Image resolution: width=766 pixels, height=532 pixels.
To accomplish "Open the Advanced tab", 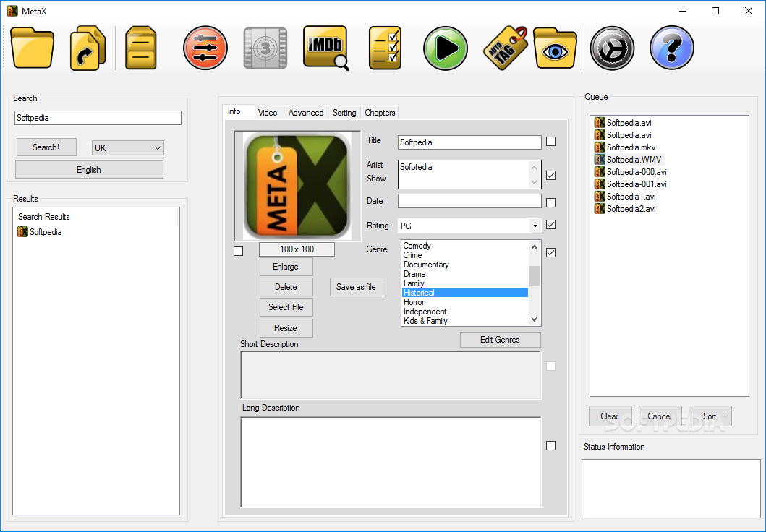I will click(x=306, y=113).
